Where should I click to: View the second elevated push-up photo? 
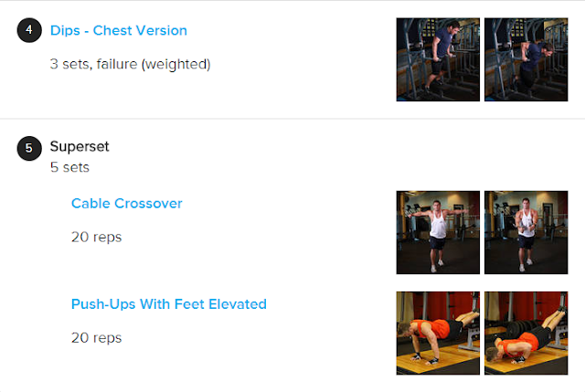tap(526, 333)
